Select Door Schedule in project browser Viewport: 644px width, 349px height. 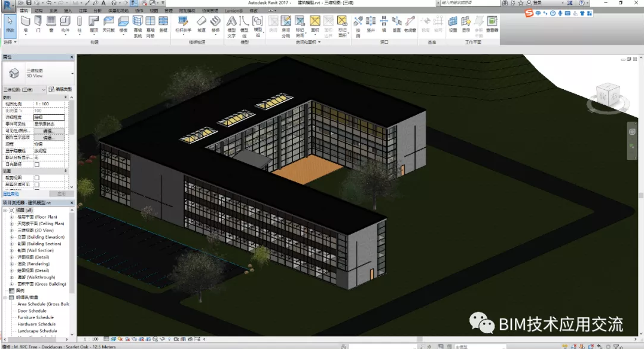coord(32,311)
